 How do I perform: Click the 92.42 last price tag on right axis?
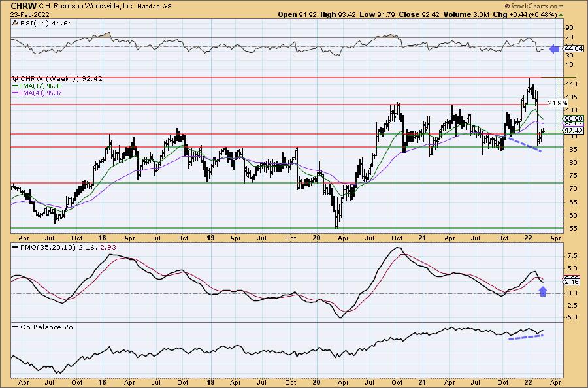pos(574,131)
